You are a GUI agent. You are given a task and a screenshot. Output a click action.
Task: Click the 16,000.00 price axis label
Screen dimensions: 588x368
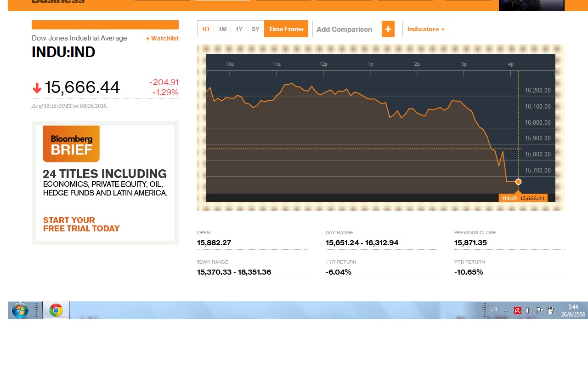click(x=537, y=122)
